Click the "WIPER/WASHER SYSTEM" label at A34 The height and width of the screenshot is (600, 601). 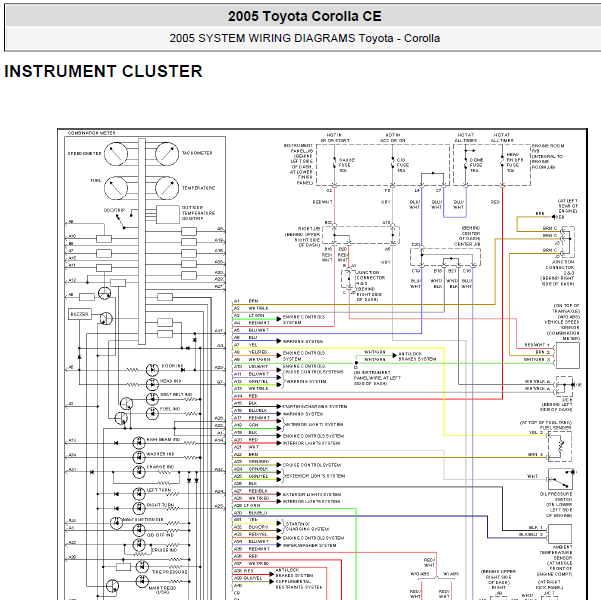point(309,546)
